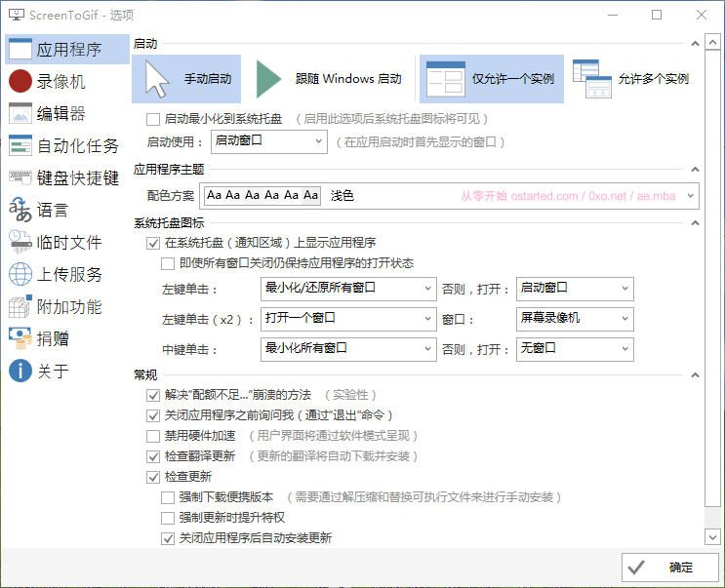725x588 pixels.
Task: Collapse the 常规 section
Action: tap(695, 375)
